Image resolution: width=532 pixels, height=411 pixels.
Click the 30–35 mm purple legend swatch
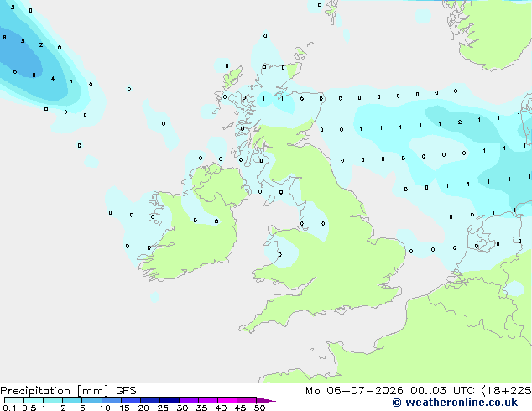(189, 400)
